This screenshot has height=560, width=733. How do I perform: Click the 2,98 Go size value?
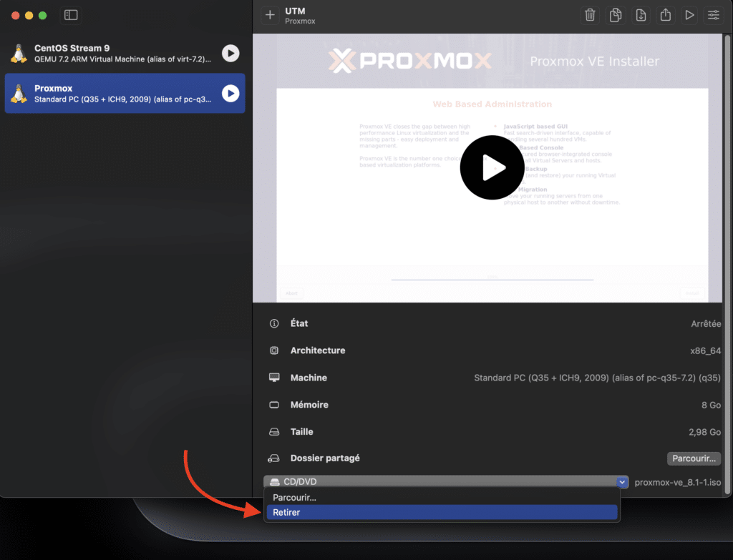pos(704,432)
